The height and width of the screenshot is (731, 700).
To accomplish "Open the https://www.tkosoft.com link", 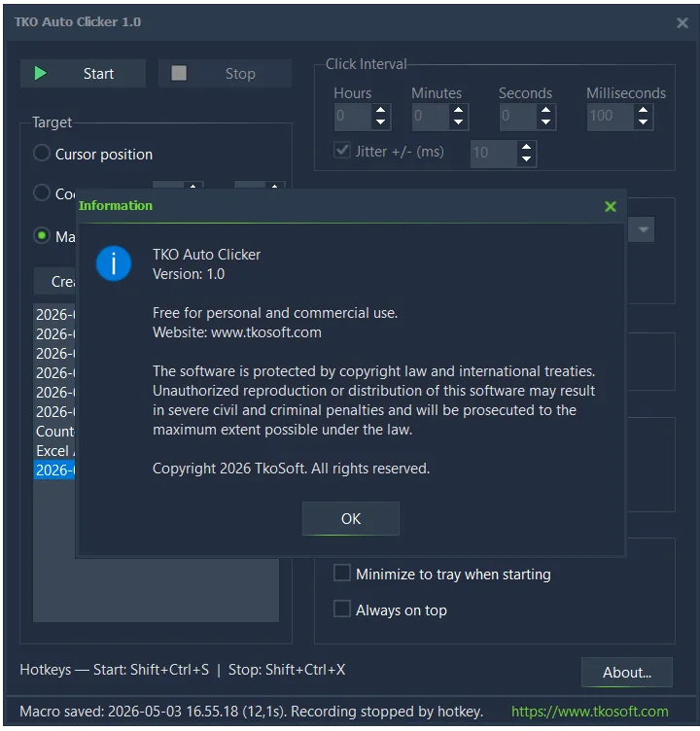I will 589,711.
